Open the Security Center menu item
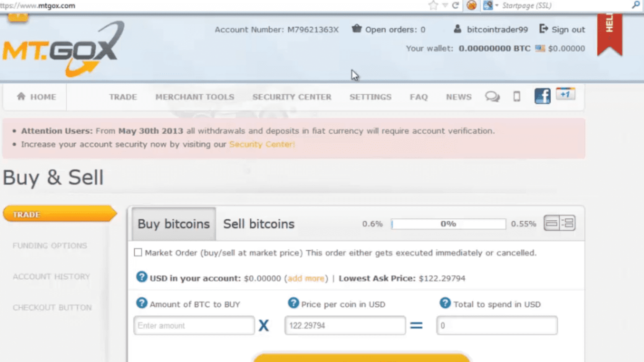The image size is (644, 362). [x=292, y=97]
